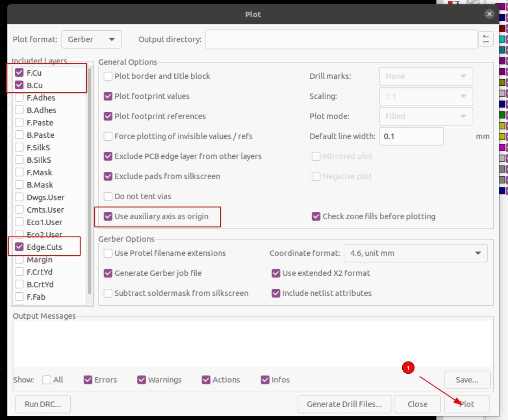Check the Show All messages box
The width and height of the screenshot is (508, 420).
pos(47,380)
